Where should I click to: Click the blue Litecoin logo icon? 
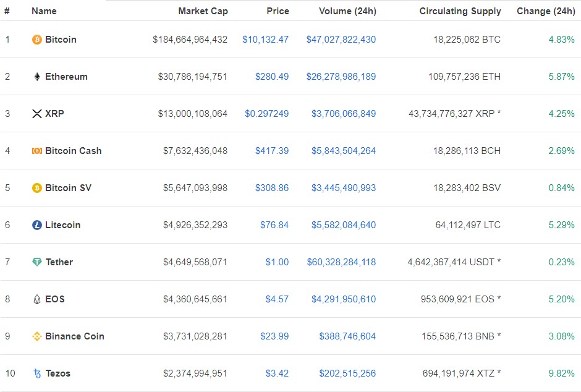pyautogui.click(x=36, y=225)
